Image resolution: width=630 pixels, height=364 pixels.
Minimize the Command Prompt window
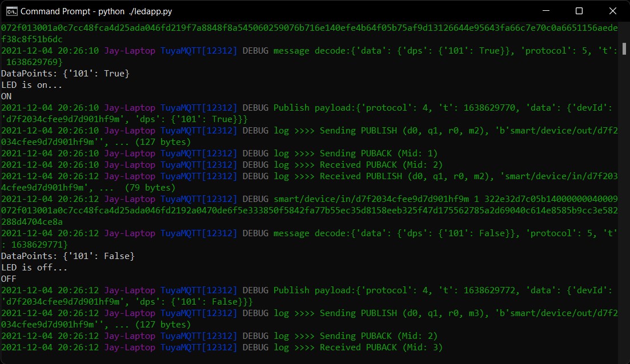coord(545,11)
